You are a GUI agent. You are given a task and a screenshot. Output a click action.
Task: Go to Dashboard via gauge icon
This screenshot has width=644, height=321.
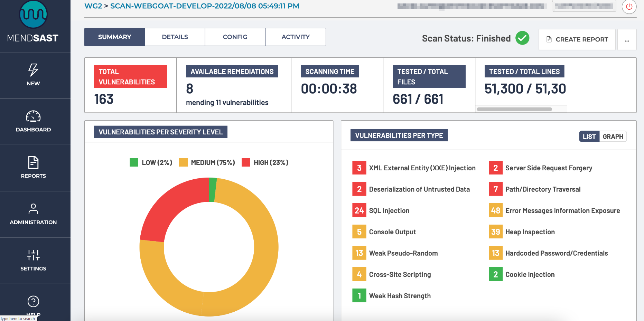(33, 117)
